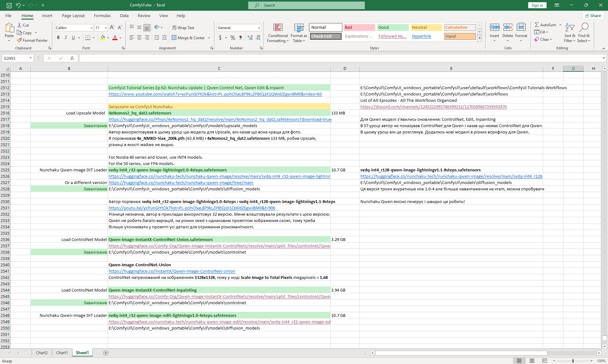The width and height of the screenshot is (608, 364).
Task: Open Conditional Formatting menu
Action: (278, 33)
